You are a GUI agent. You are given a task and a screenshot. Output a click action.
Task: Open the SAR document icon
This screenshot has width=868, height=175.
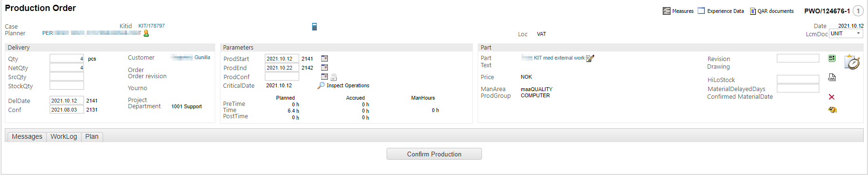[x=832, y=77]
